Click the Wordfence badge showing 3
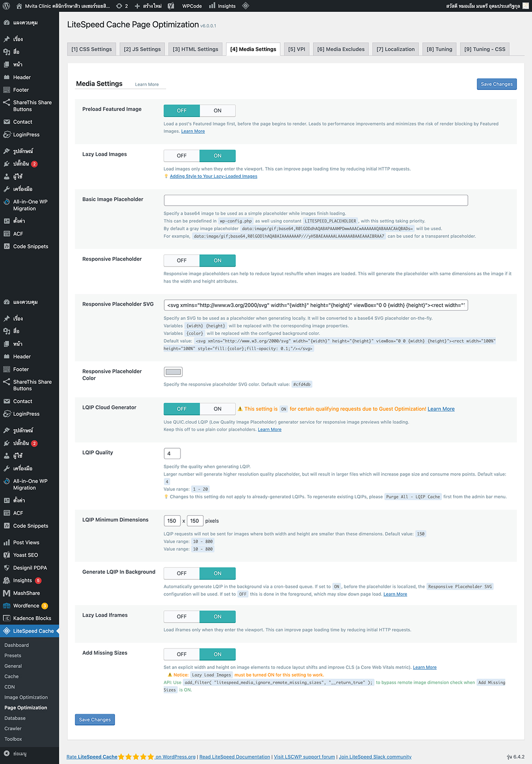The width and height of the screenshot is (532, 764). [45, 606]
